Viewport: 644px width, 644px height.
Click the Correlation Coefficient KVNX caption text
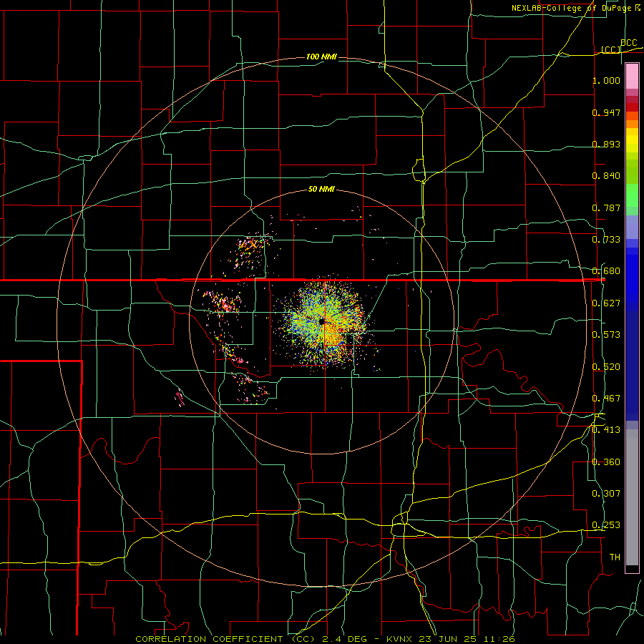coord(325,639)
